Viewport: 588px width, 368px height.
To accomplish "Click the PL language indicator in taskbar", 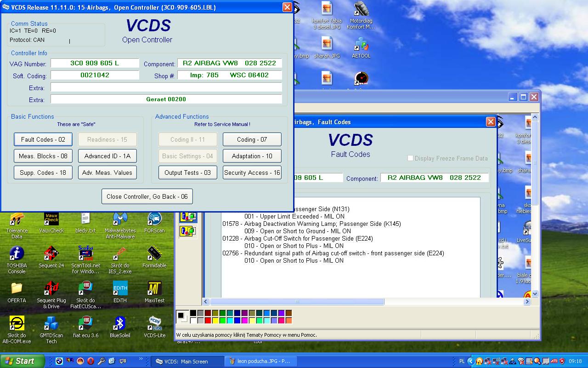I will point(462,361).
